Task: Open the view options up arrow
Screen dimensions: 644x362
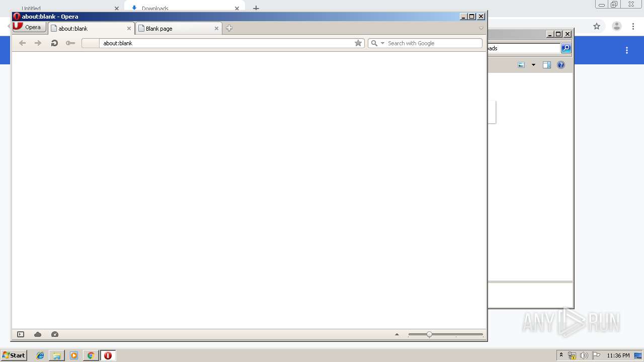Action: 397,334
